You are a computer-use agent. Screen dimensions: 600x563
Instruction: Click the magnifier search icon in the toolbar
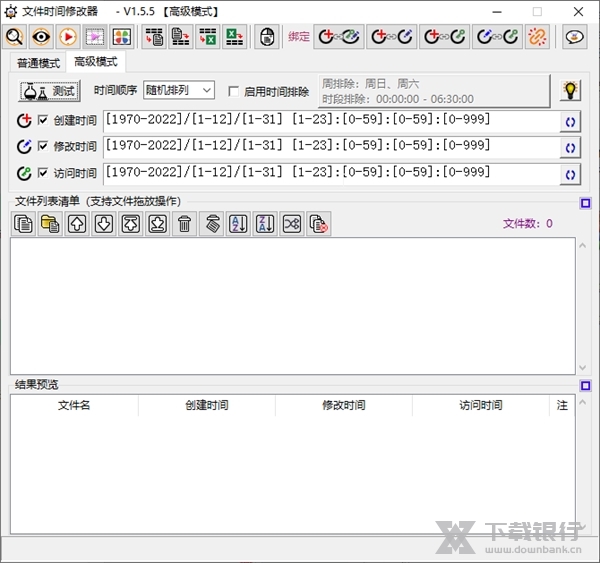click(14, 37)
